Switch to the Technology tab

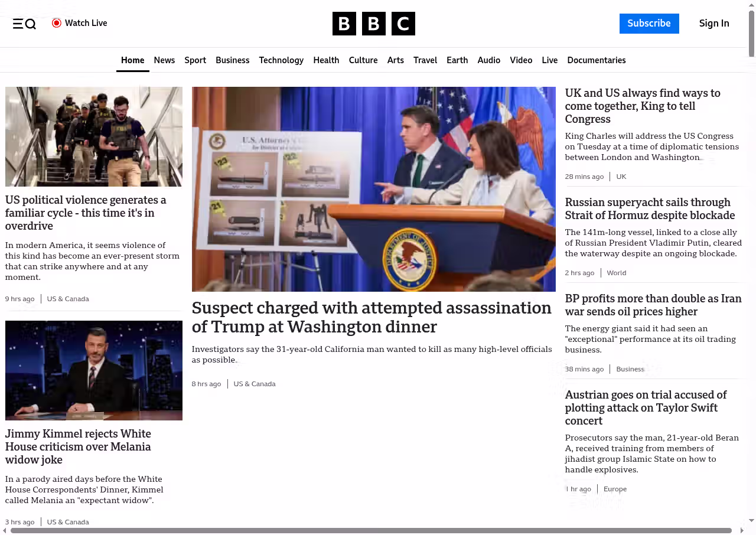coord(281,60)
